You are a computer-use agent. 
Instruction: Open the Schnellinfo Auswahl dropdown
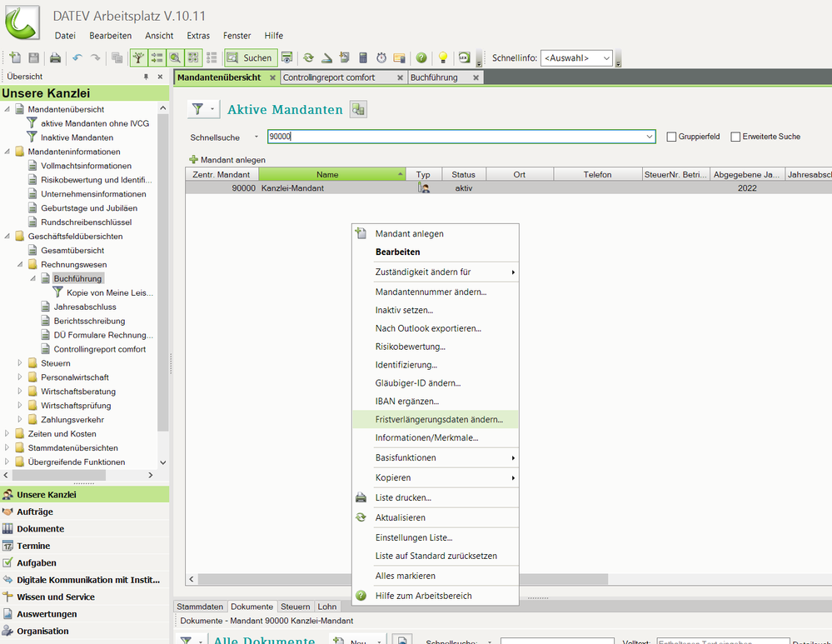tap(576, 57)
